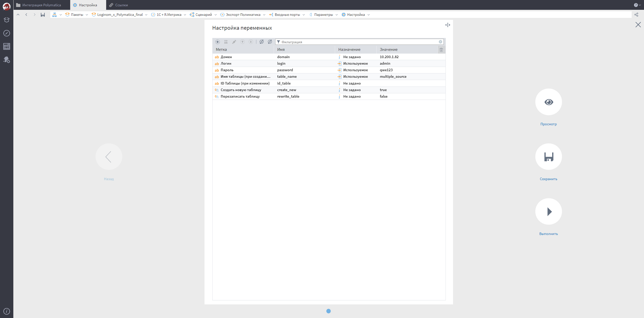Open the navigation compass sidebar icon

click(7, 33)
